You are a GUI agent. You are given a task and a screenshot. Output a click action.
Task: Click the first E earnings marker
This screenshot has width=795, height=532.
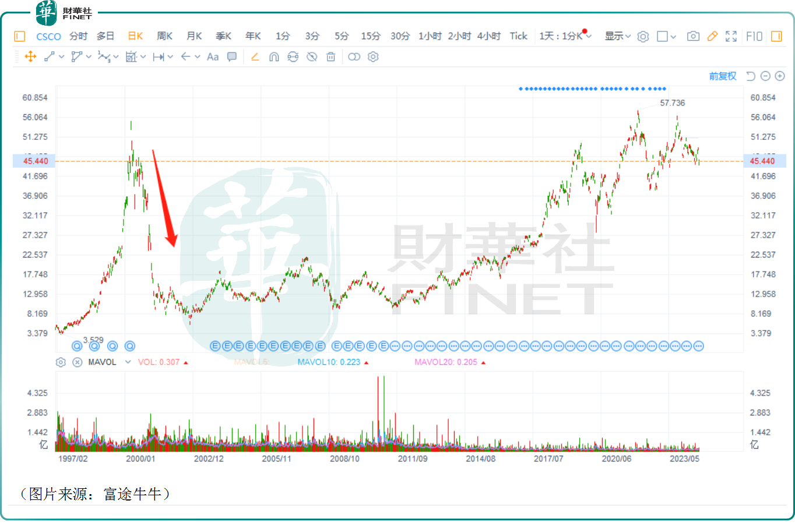tap(215, 346)
